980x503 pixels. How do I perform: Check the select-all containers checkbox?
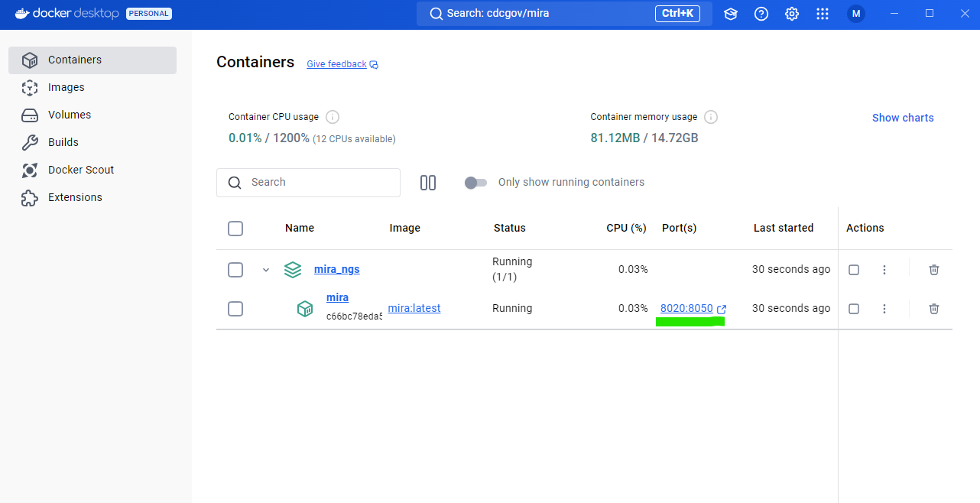click(235, 229)
